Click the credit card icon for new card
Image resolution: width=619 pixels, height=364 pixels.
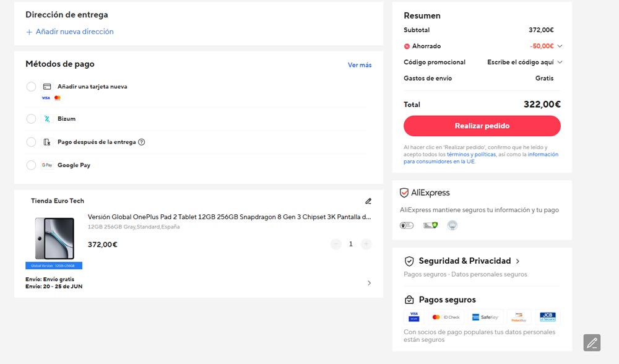click(47, 87)
